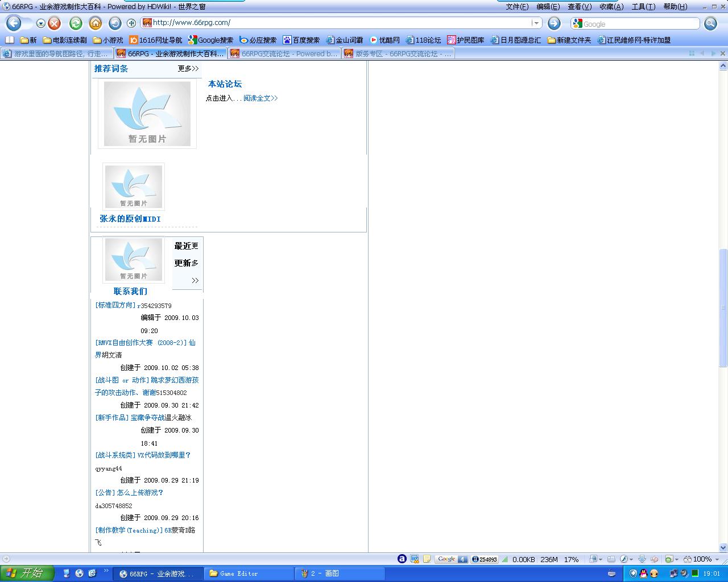Click the 推荐词条 placeholder image
The image size is (728, 582).
[147, 114]
